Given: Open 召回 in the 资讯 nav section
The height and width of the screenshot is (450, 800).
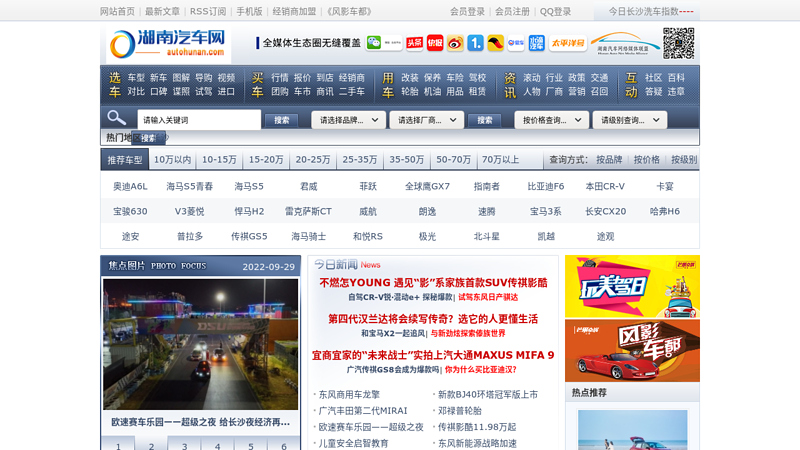Looking at the screenshot, I should click(599, 91).
